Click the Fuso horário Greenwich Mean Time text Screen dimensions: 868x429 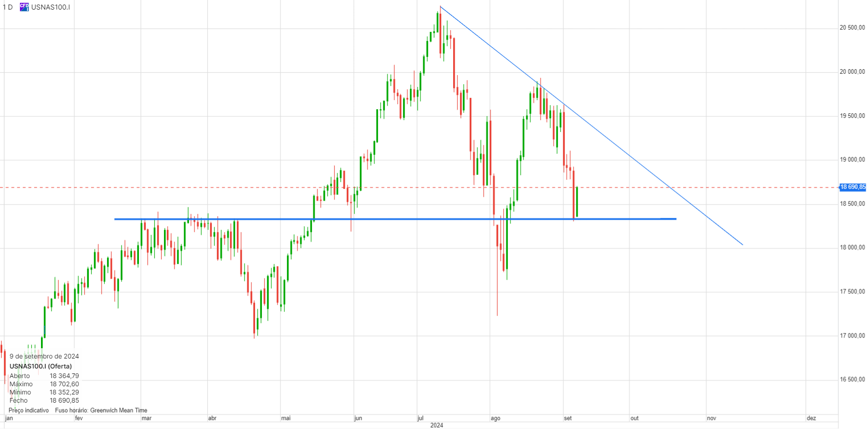click(x=101, y=410)
